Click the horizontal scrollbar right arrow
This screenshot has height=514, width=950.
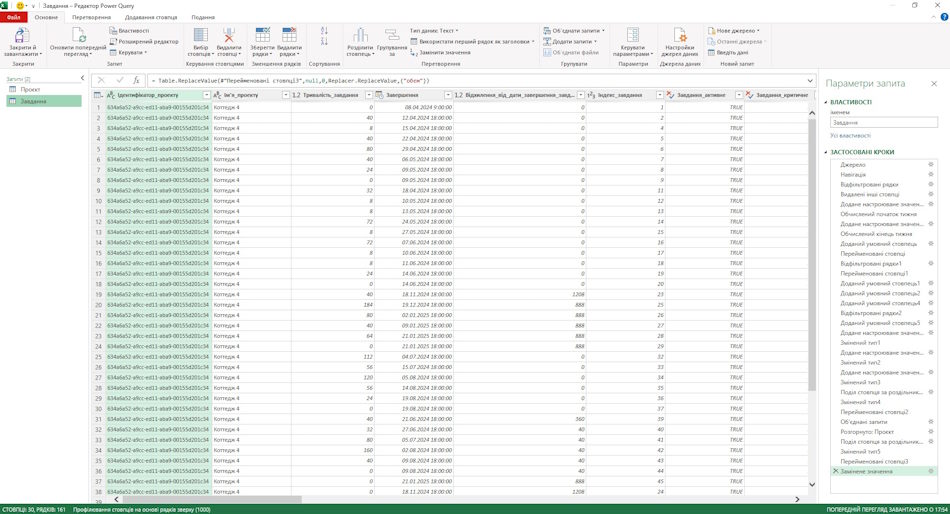coord(797,499)
